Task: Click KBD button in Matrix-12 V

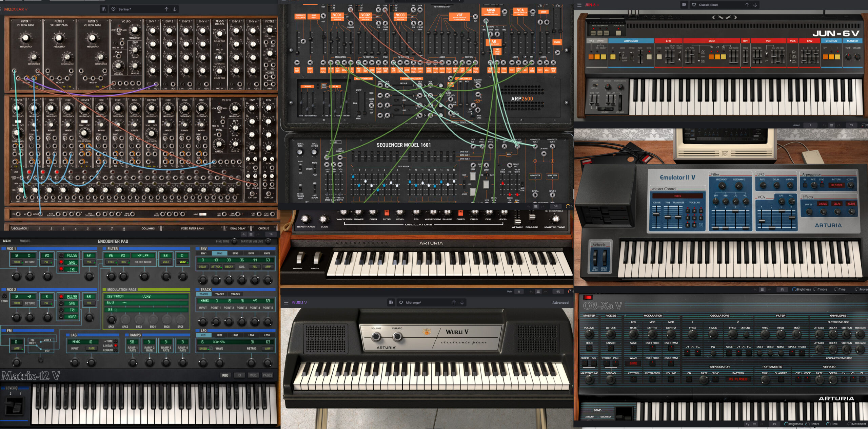Action: click(x=225, y=375)
